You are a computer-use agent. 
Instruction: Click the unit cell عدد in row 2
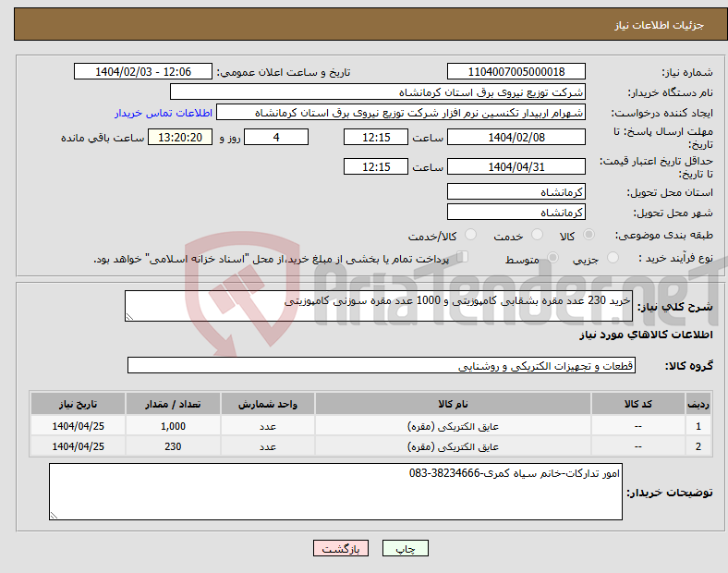point(267,446)
